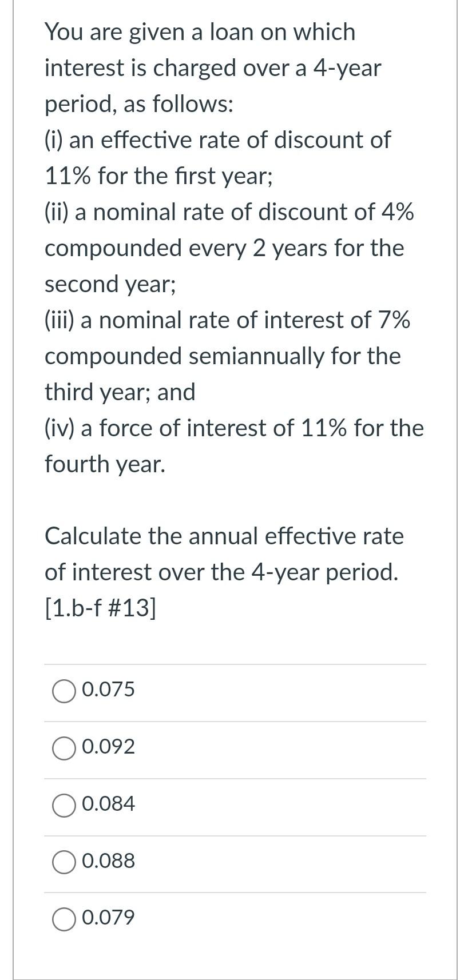The height and width of the screenshot is (980, 464).
Task: Click the 0.088 answer label text
Action: [x=108, y=862]
